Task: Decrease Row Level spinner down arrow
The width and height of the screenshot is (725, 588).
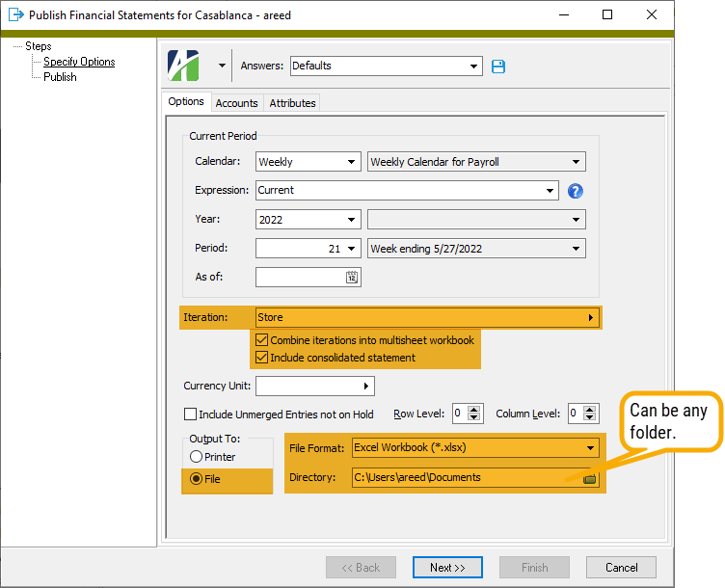Action: pos(474,417)
